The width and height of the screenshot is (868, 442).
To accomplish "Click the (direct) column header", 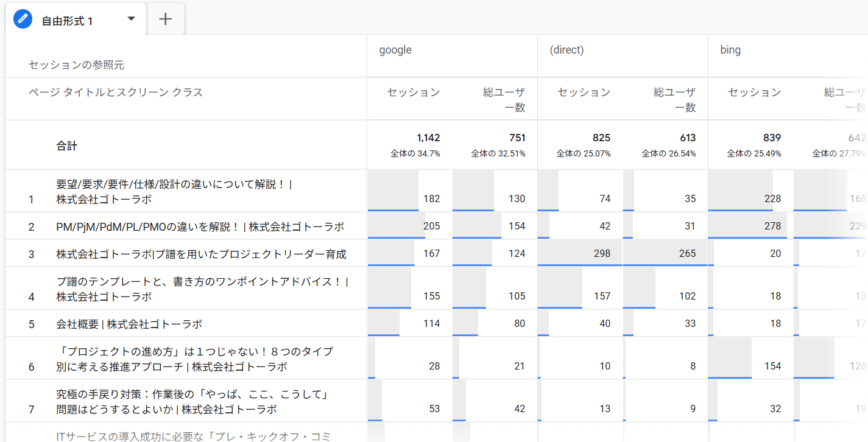I will [566, 50].
